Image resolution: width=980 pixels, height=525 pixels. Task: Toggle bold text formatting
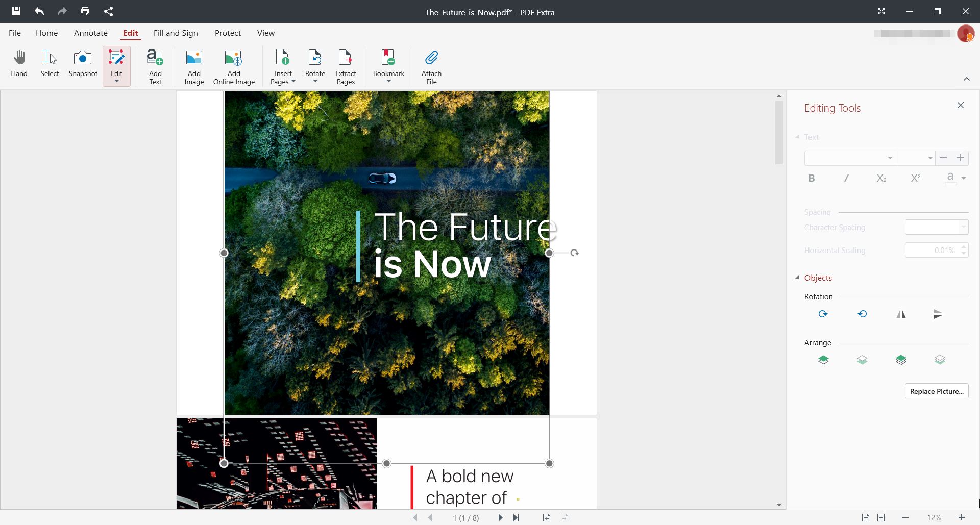(x=812, y=178)
